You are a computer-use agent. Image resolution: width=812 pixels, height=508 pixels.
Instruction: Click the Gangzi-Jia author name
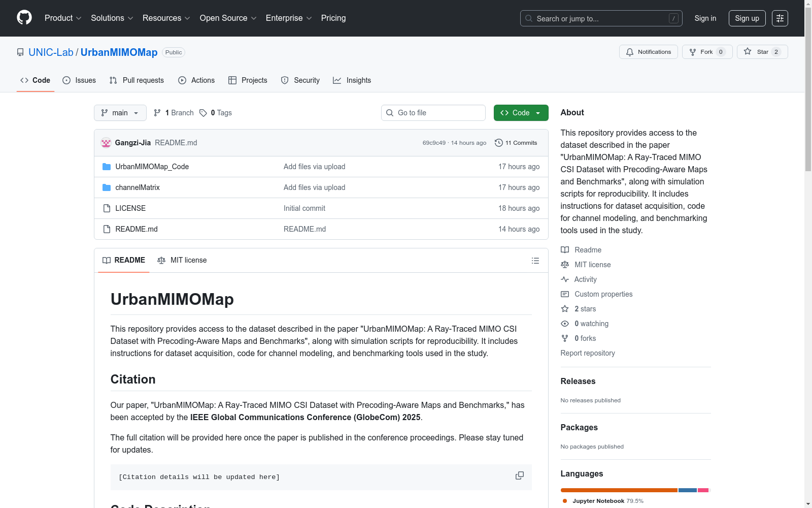pos(133,143)
